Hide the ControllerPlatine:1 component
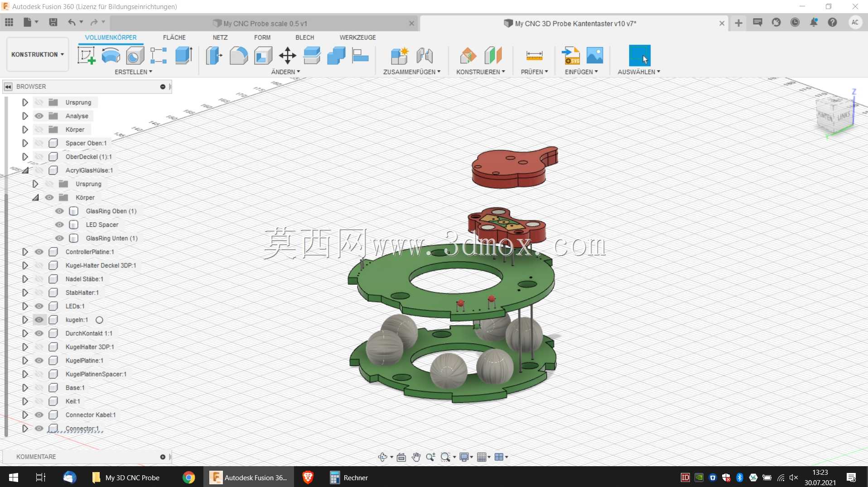868x487 pixels. pyautogui.click(x=39, y=252)
